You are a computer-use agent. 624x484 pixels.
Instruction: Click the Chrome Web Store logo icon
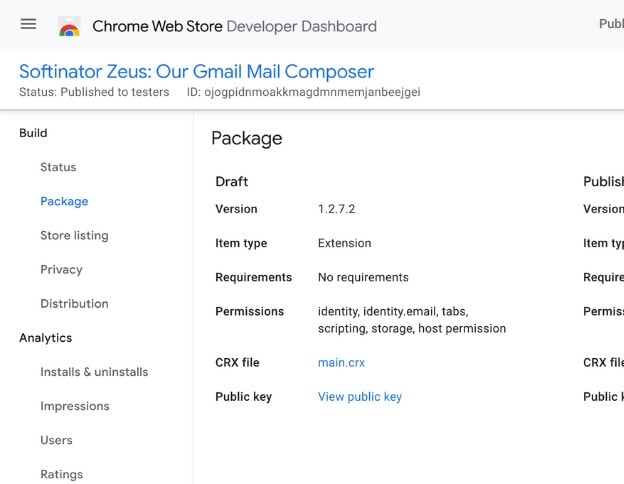(69, 26)
